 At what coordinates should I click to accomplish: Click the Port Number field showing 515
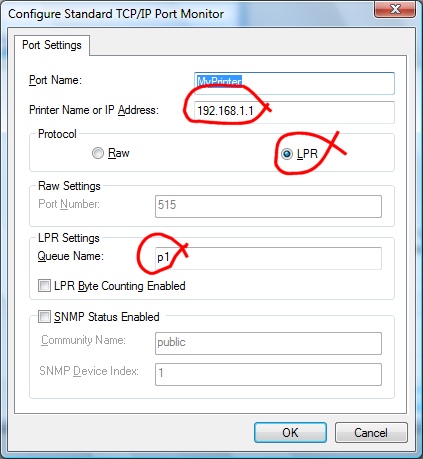[x=268, y=206]
